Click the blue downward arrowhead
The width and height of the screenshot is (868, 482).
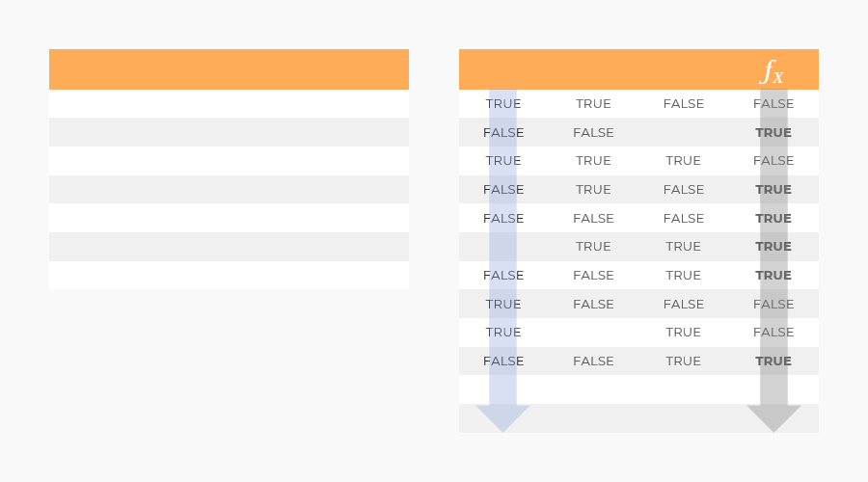[502, 417]
